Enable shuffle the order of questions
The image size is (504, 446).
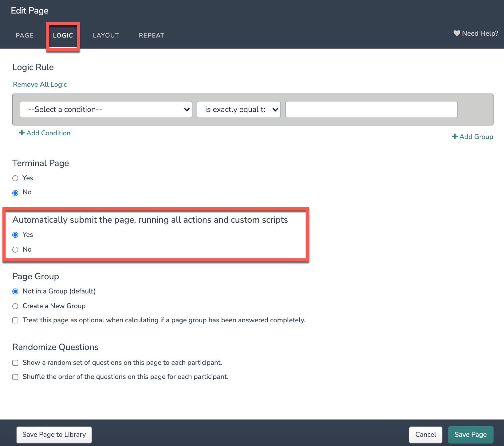15,377
